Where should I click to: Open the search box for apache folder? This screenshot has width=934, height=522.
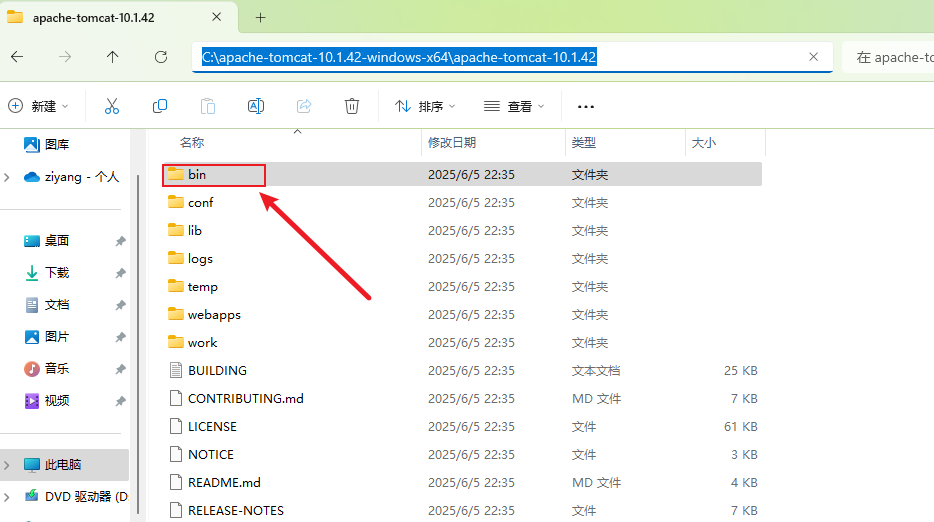(890, 57)
